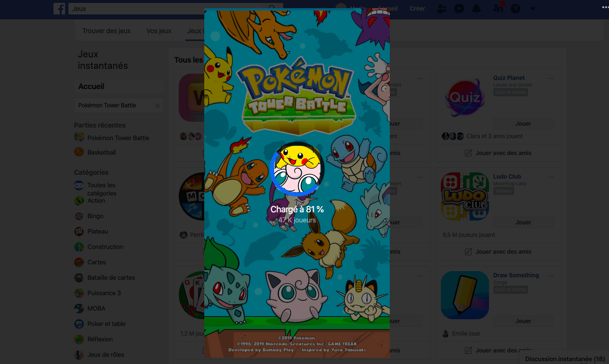Click the Quiz Planet game thumbnail

coord(465,98)
